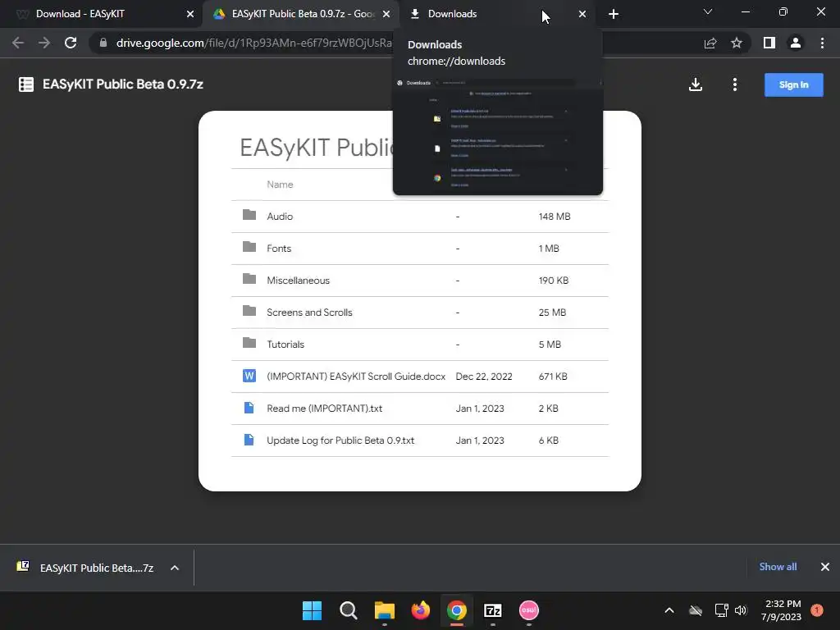Image resolution: width=840 pixels, height=630 pixels.
Task: Click the Drive archive file icon beside title
Action: click(26, 84)
